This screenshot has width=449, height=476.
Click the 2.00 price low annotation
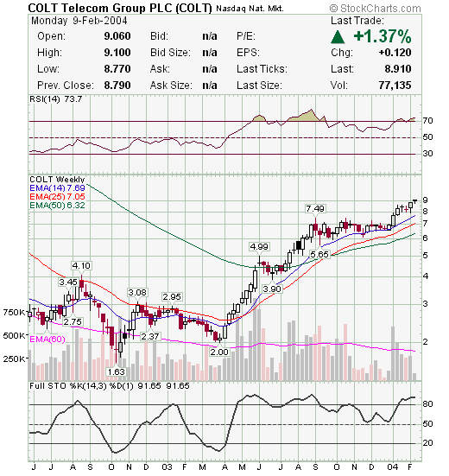219,352
